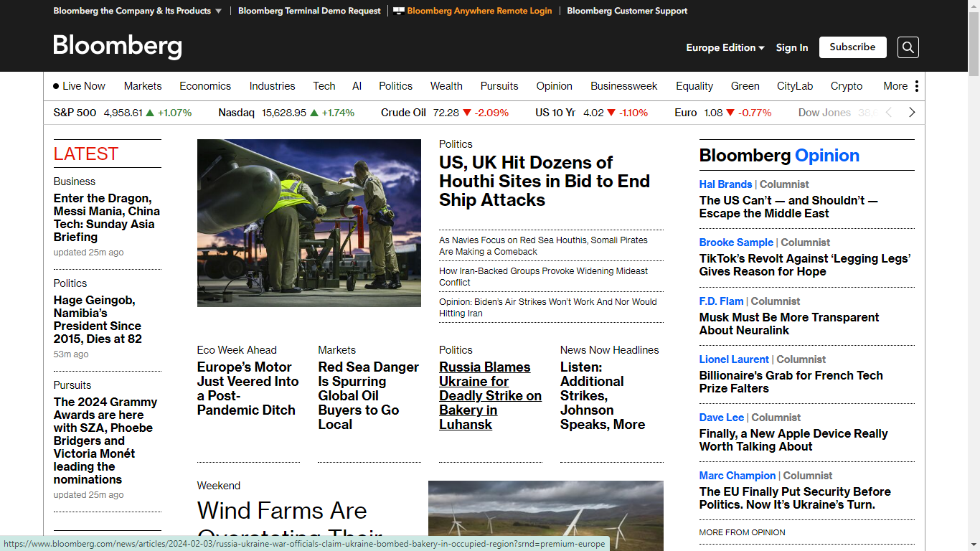Open Listen: Additional Strikes headline
980x551 pixels.
(x=603, y=395)
